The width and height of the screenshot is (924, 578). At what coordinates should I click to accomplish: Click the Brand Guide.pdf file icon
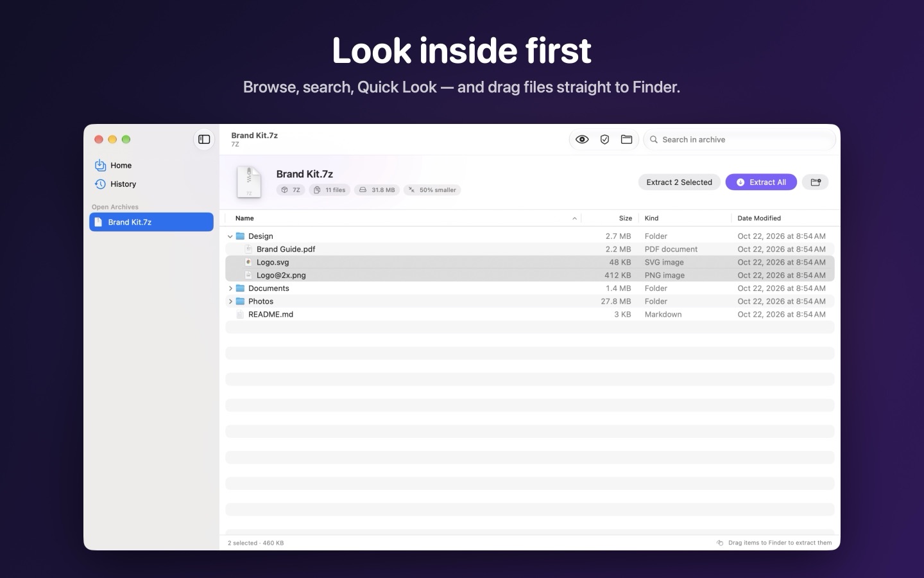pyautogui.click(x=249, y=249)
